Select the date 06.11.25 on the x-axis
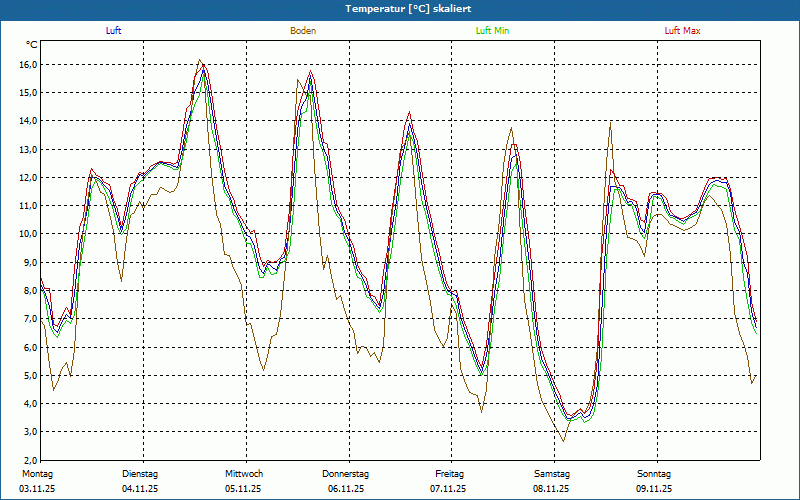Viewport: 800px width, 500px height. click(x=346, y=489)
